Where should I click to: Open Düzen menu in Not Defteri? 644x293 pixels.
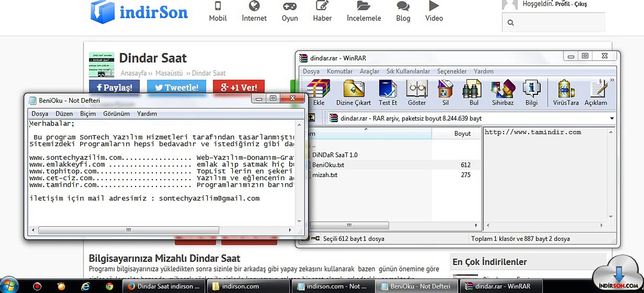point(64,114)
